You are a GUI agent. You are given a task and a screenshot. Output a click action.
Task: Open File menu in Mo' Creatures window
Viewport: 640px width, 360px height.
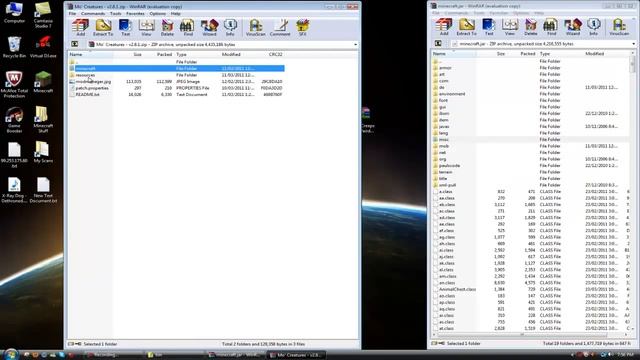tap(72, 13)
